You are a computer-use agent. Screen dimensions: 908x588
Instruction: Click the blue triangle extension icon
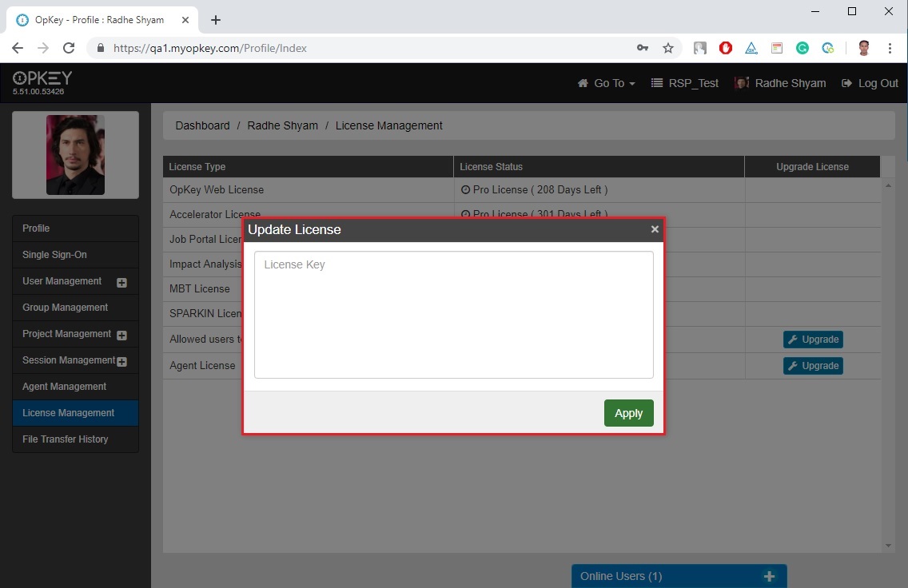pos(751,48)
